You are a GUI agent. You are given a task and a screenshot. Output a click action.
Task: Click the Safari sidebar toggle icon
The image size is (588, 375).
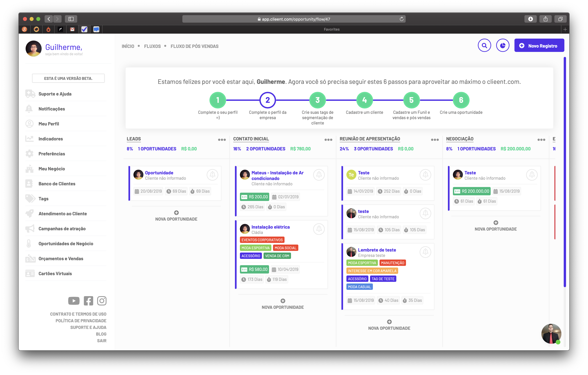(71, 19)
